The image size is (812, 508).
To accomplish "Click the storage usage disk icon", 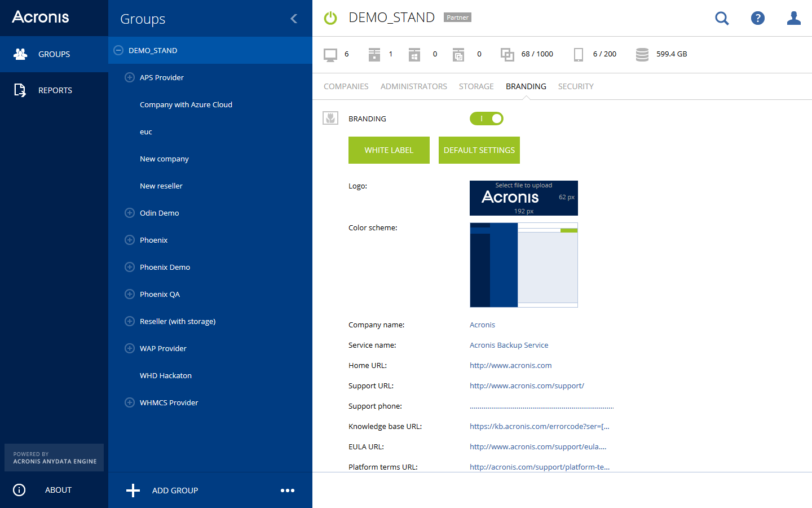I will click(x=642, y=54).
